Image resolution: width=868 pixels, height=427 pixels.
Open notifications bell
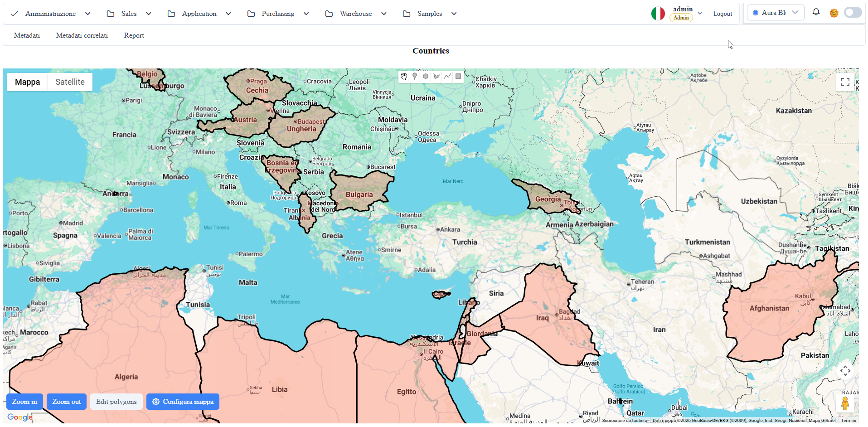(x=816, y=12)
